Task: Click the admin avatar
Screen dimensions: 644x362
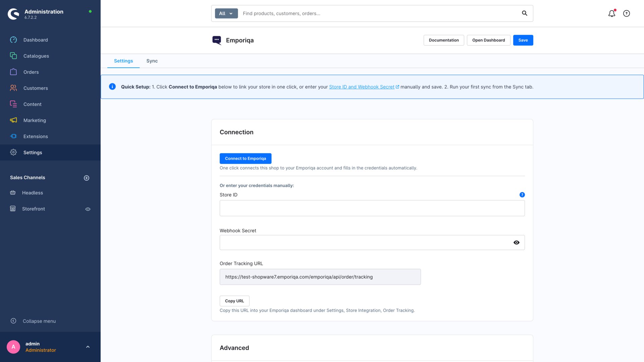Action: [x=13, y=347]
